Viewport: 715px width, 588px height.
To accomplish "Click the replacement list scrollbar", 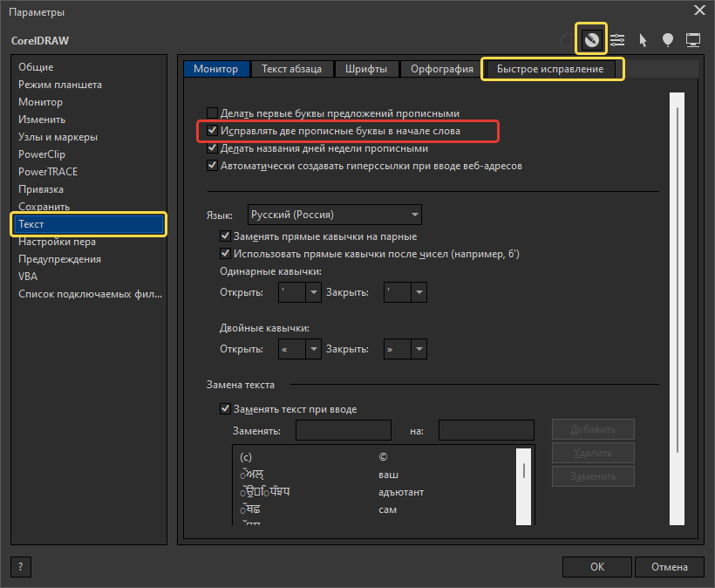I will pos(523,486).
